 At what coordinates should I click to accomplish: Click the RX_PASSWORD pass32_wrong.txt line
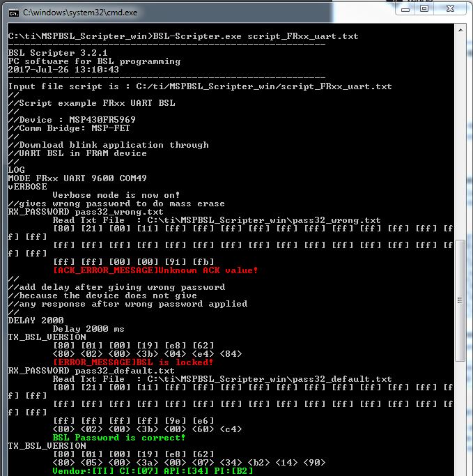pyautogui.click(x=86, y=212)
